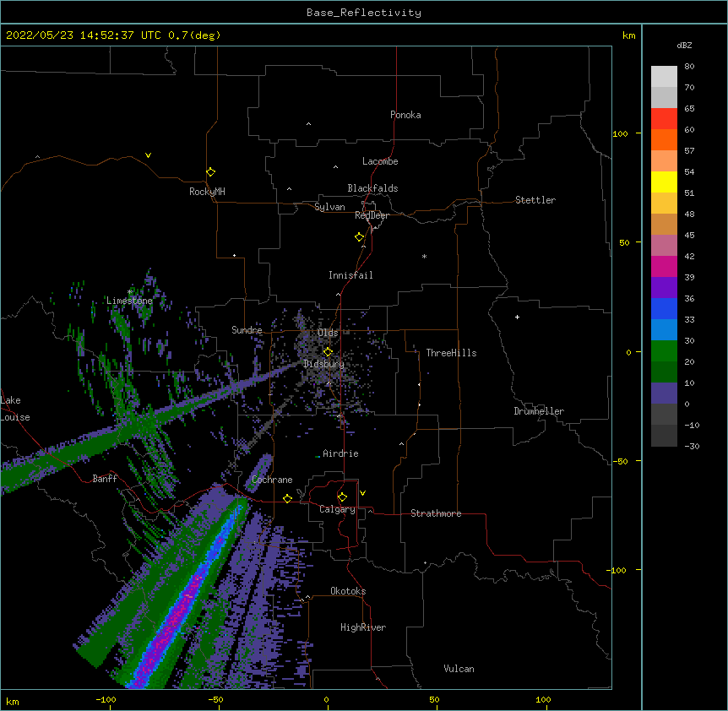
Task: Click the RedDeer city label
Action: (372, 215)
